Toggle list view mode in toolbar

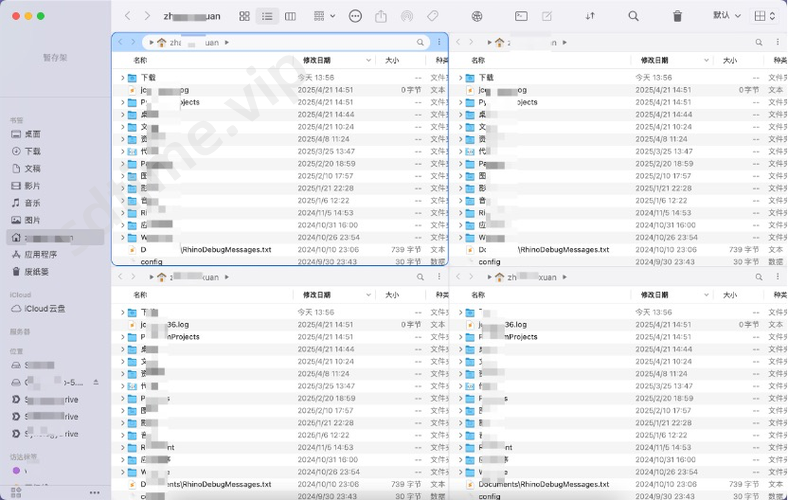point(267,17)
